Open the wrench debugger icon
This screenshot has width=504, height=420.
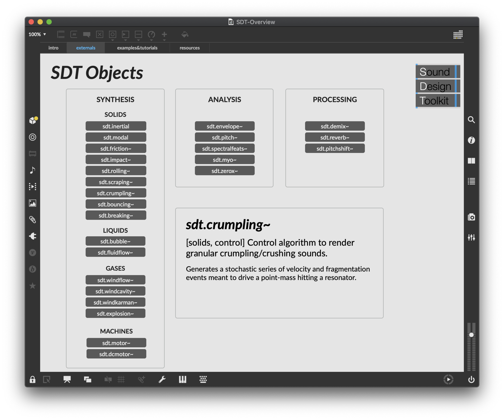click(x=162, y=379)
